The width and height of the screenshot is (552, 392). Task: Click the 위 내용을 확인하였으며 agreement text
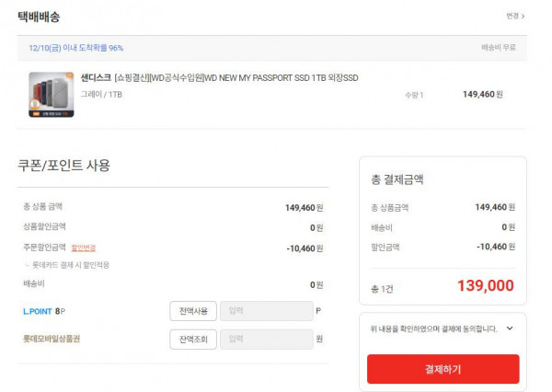(x=433, y=329)
